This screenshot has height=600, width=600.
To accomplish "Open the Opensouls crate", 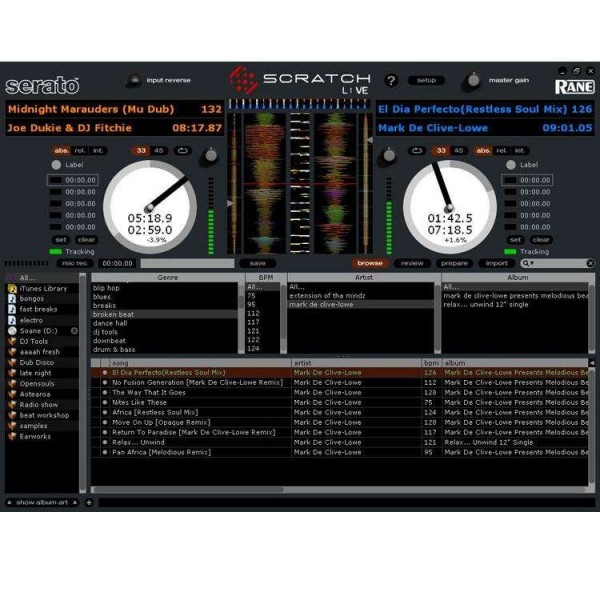I will [x=42, y=383].
